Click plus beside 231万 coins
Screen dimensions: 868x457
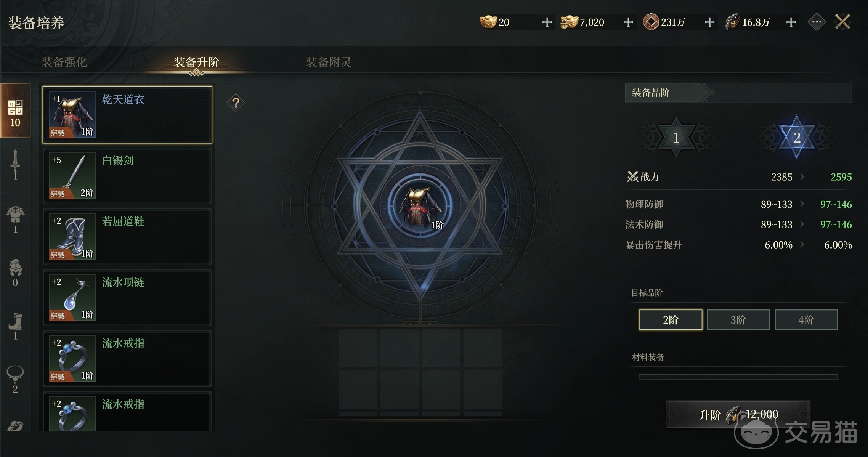[709, 22]
